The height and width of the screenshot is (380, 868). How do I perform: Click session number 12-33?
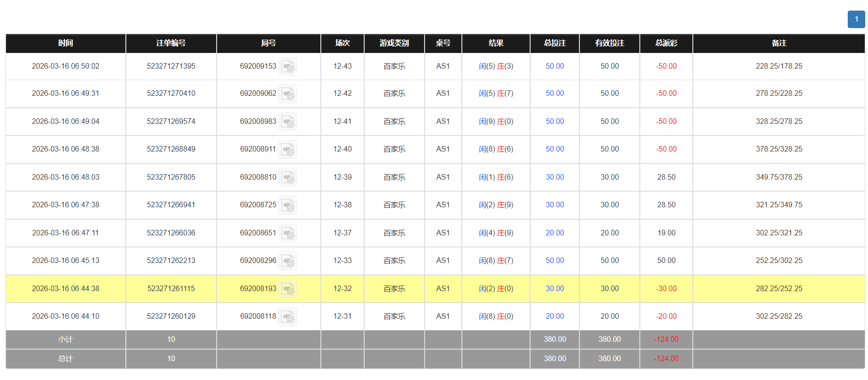click(x=342, y=261)
